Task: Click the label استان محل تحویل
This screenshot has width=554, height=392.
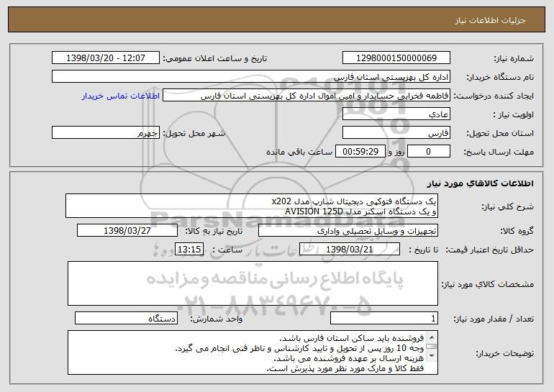Action: [x=500, y=134]
